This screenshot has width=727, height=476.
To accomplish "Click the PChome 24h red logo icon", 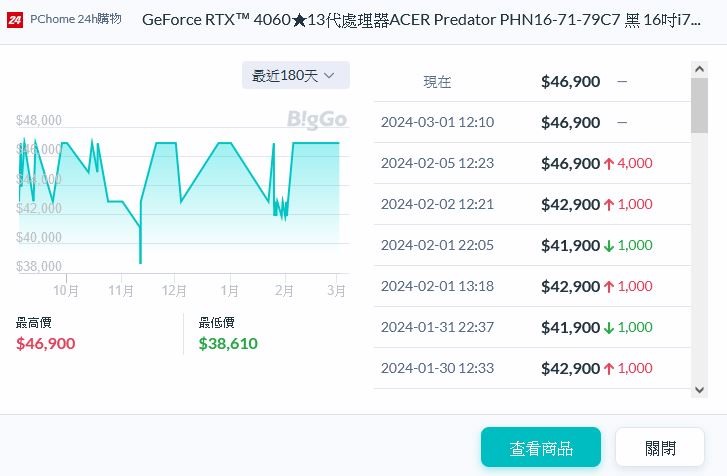I will 14,19.
